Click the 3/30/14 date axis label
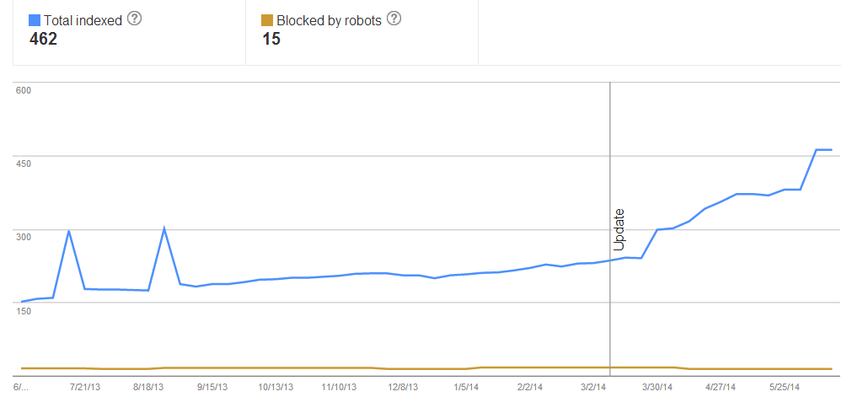The image size is (868, 413). 657,388
